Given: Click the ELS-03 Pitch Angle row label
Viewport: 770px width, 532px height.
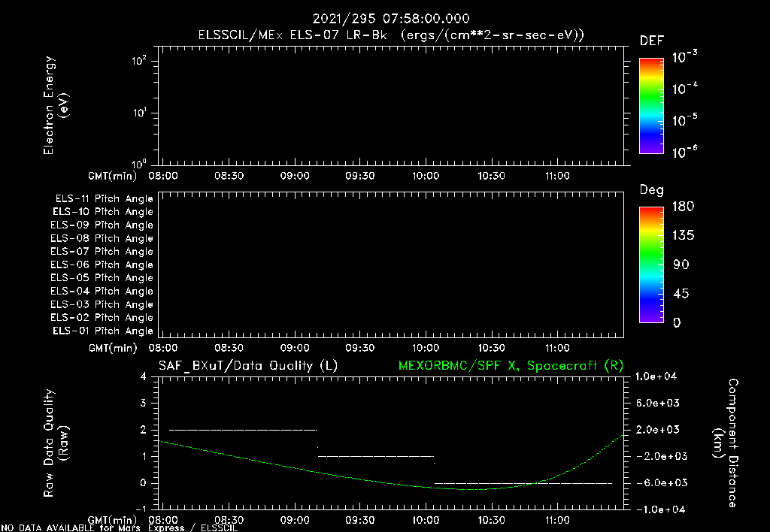Looking at the screenshot, I should (x=102, y=304).
